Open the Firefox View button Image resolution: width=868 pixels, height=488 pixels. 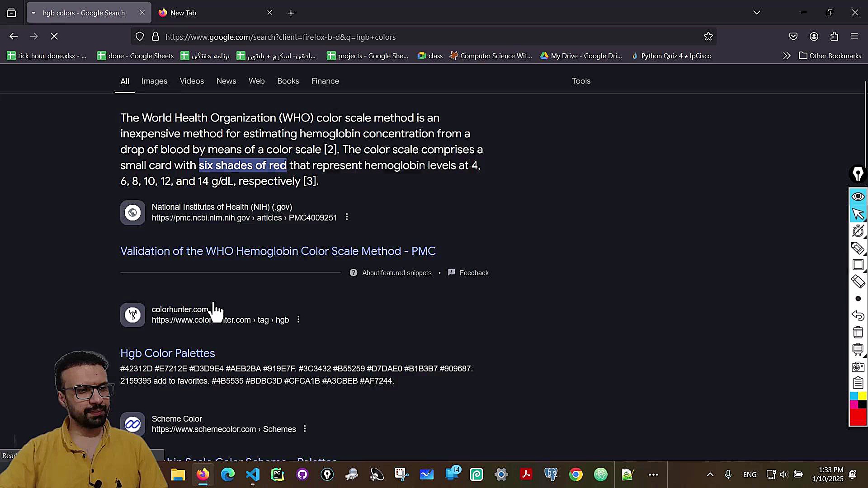click(x=11, y=13)
